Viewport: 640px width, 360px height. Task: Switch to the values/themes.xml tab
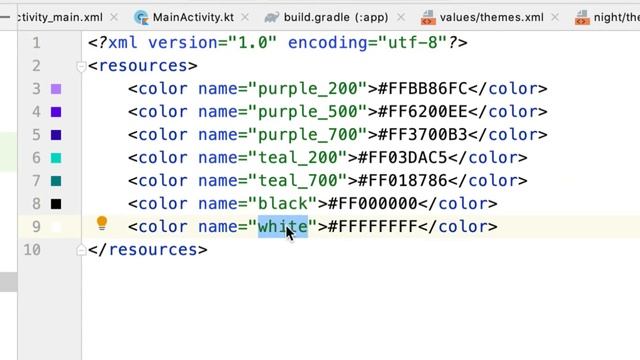click(491, 17)
